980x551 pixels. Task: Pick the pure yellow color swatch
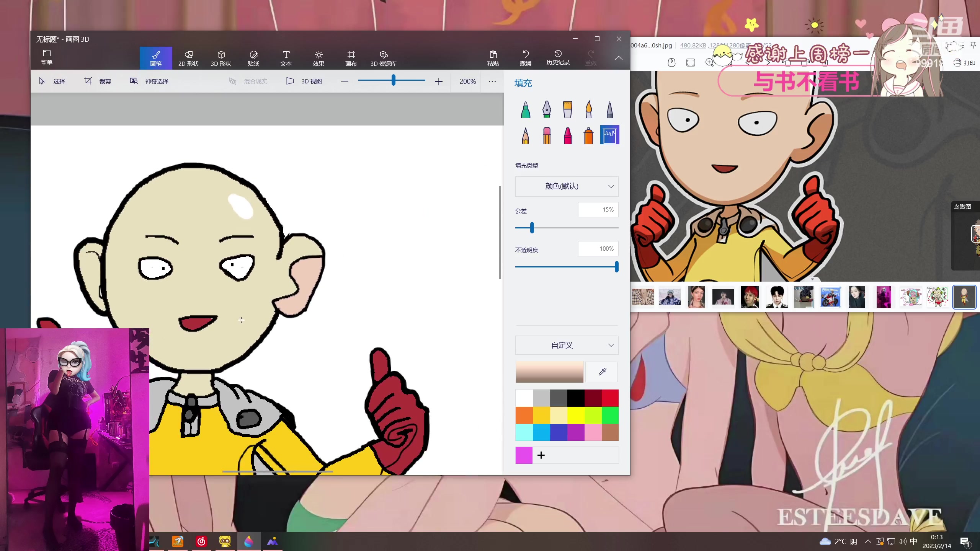click(x=576, y=415)
